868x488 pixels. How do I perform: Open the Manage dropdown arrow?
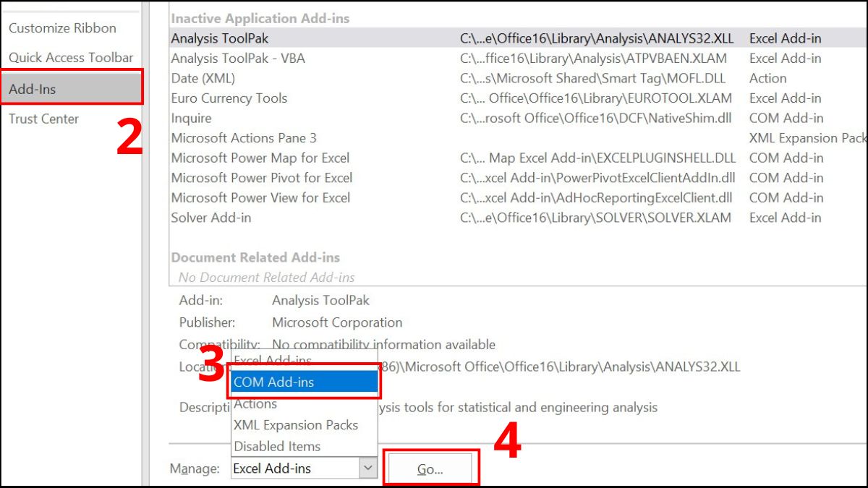coord(370,468)
